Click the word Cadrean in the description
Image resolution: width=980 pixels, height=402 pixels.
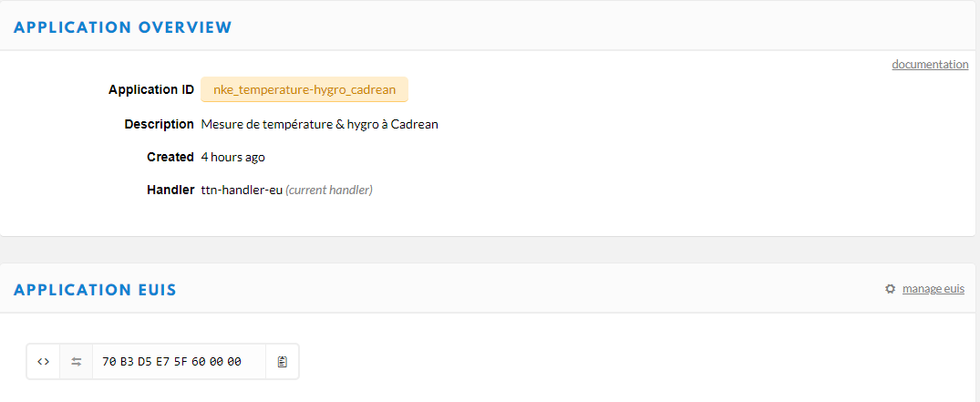pos(415,124)
